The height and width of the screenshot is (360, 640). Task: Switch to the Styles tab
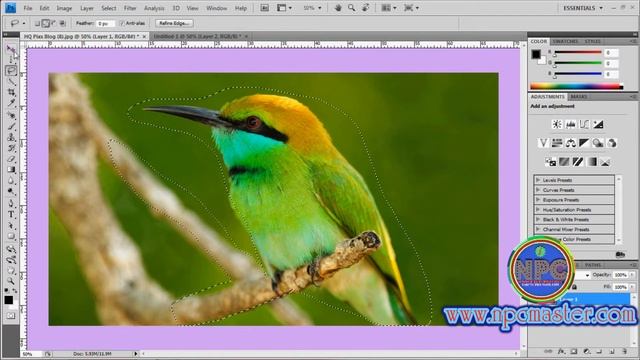(x=592, y=41)
